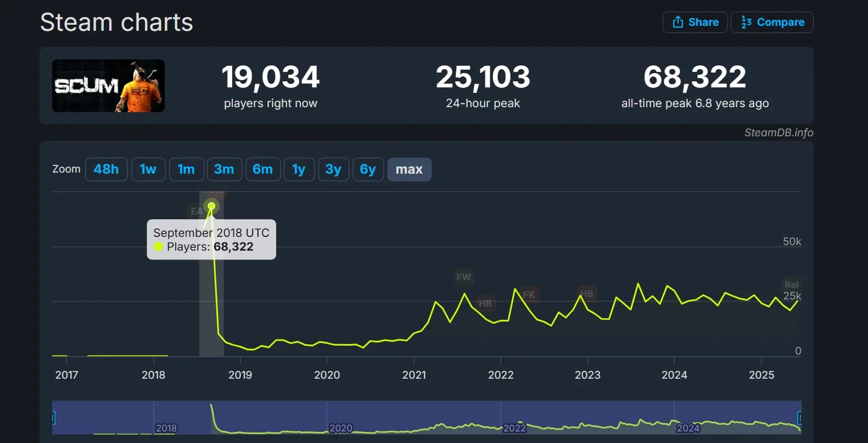Click the FK event flag marker
Screen dimensions: 868x443
[x=529, y=295]
